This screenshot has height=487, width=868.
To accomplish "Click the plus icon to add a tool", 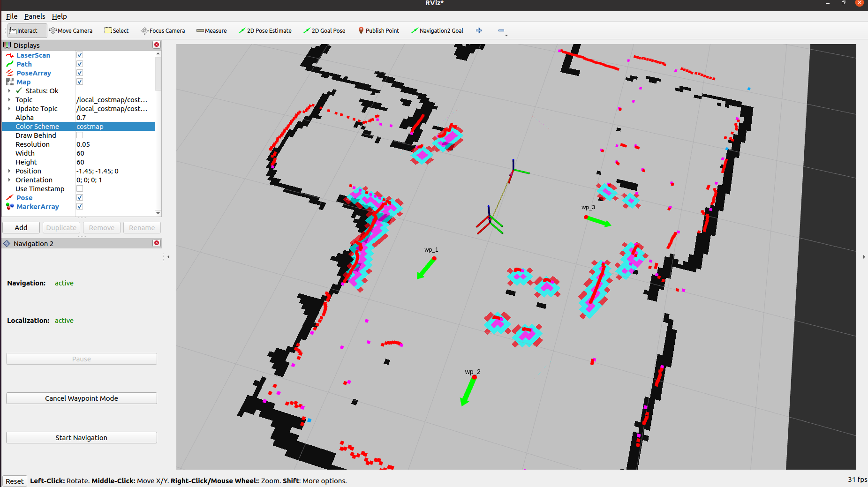I will pyautogui.click(x=479, y=31).
